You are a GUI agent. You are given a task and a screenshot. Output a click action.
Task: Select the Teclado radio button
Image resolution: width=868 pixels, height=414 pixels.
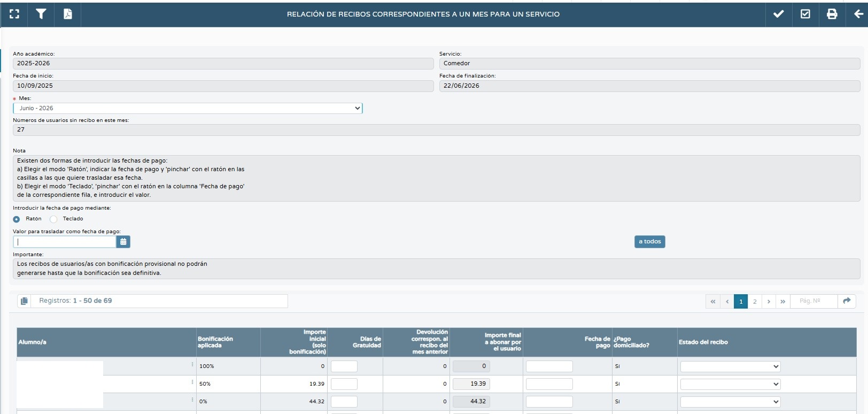pyautogui.click(x=53, y=219)
